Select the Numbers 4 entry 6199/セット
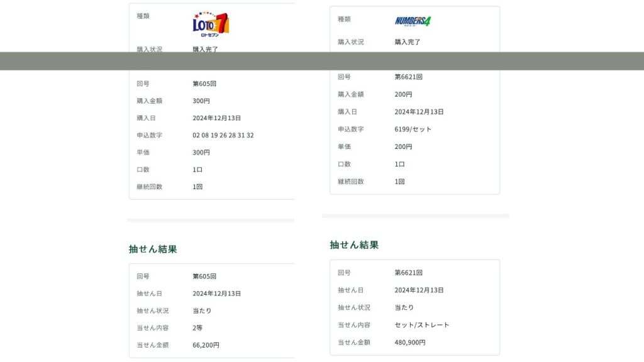This screenshot has width=644, height=362. tap(413, 129)
